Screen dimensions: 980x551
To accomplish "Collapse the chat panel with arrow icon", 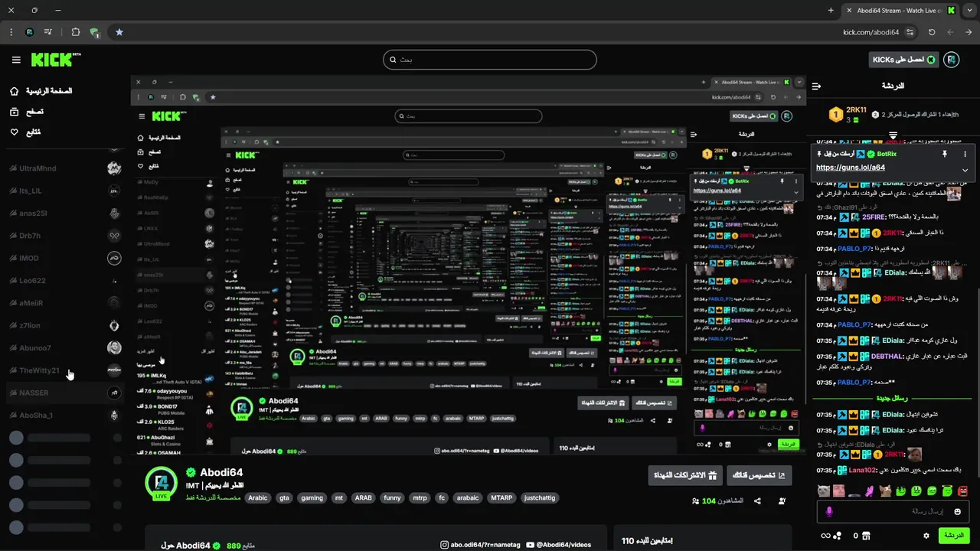I will point(816,86).
